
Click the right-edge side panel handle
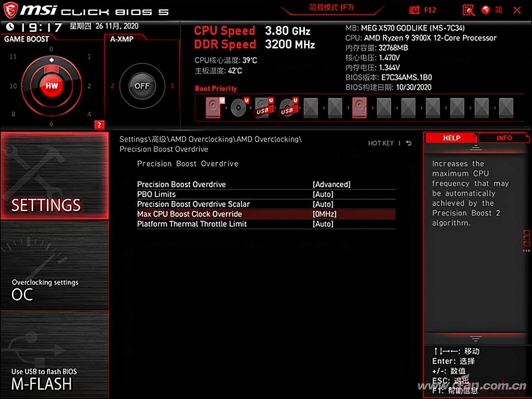[526, 241]
